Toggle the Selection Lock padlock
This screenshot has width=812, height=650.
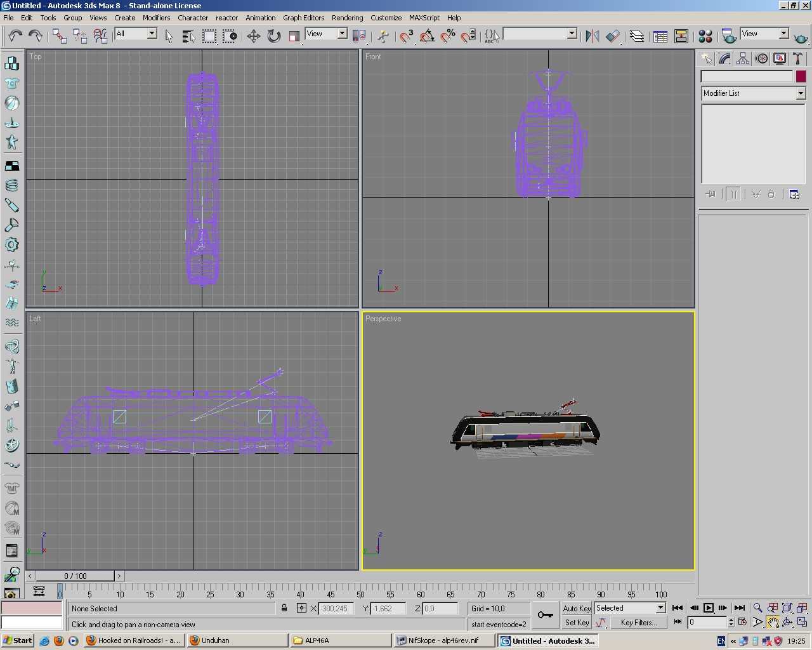285,608
